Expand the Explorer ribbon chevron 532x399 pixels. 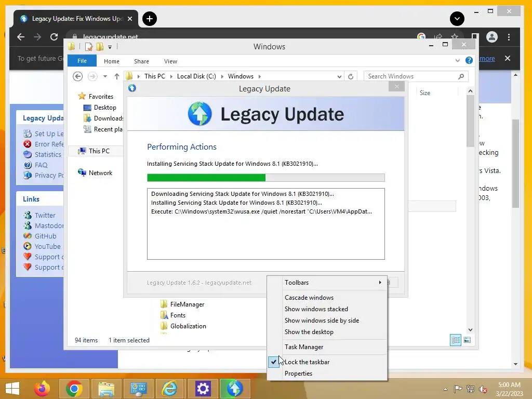(457, 60)
